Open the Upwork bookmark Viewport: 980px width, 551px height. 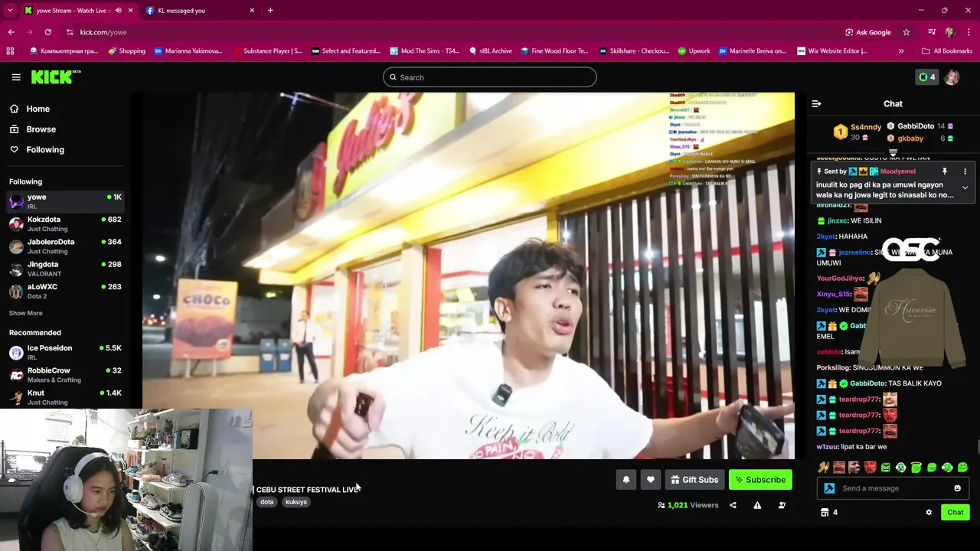[x=694, y=51]
